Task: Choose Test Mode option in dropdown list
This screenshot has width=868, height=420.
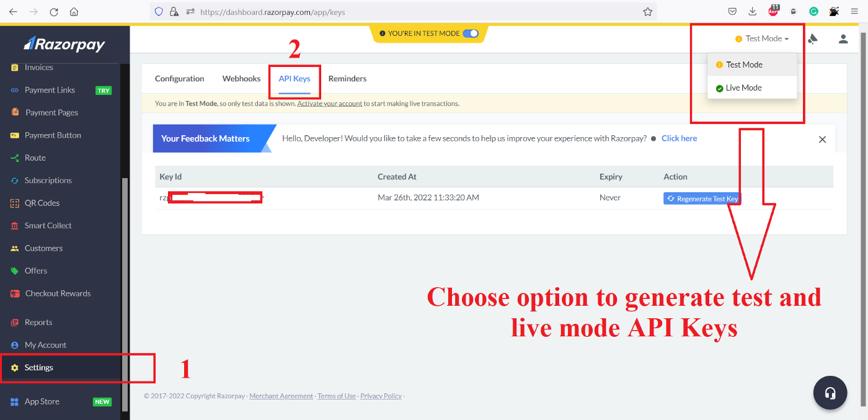Action: point(744,65)
